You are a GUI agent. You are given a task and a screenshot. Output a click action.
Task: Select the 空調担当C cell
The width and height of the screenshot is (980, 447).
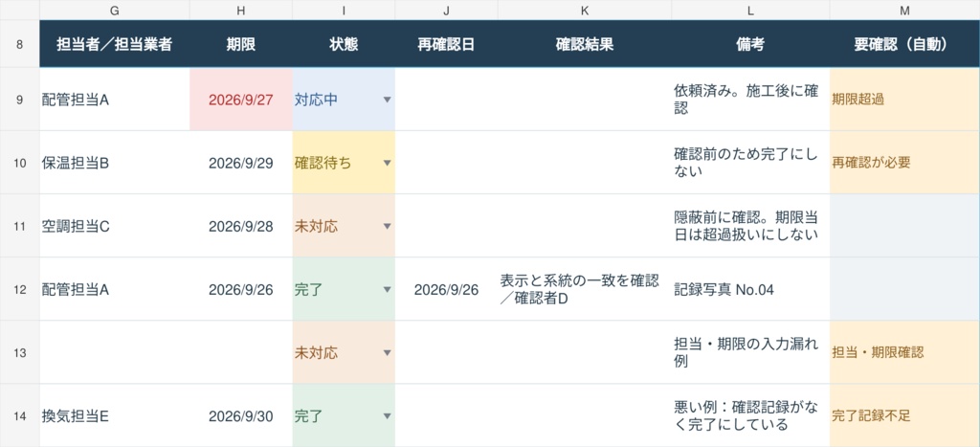coord(115,226)
